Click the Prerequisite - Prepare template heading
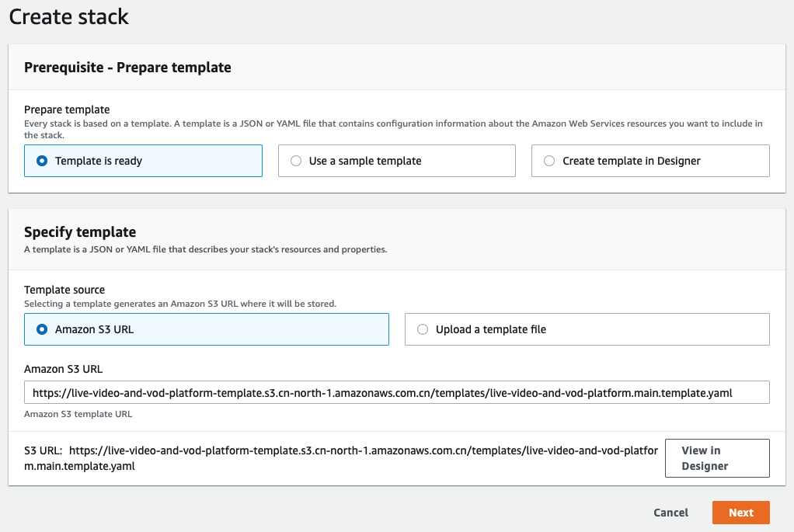This screenshot has width=794, height=532. (127, 68)
